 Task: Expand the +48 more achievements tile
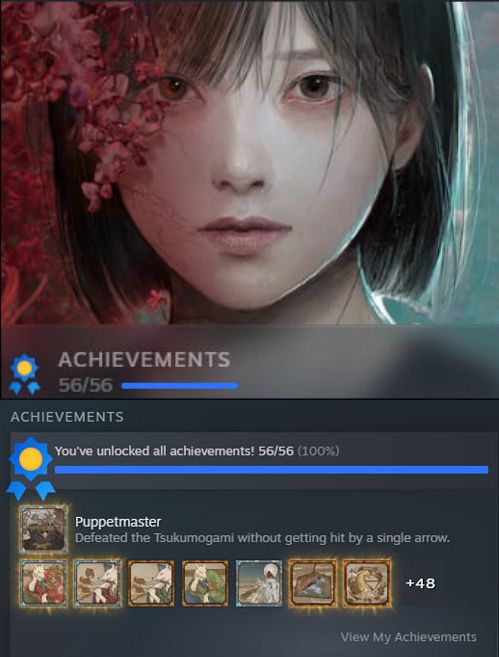(x=420, y=583)
